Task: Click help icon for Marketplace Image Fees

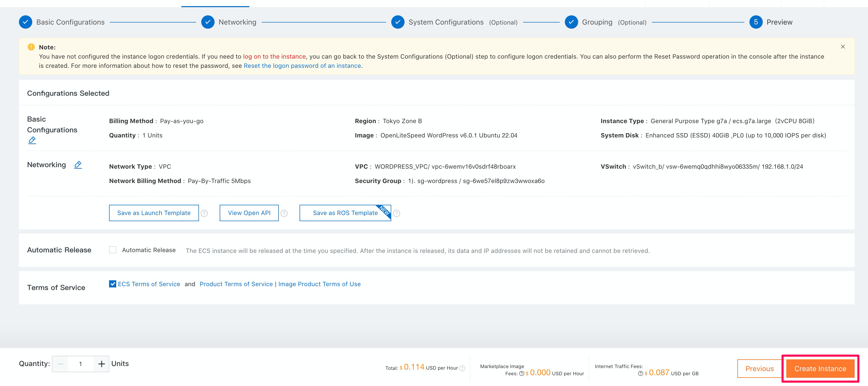Action: [521, 373]
